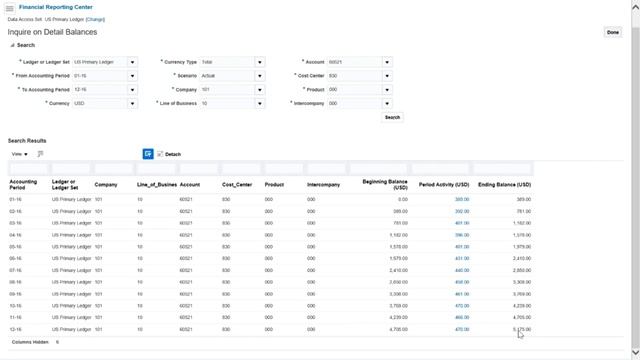Image resolution: width=640 pixels, height=360 pixels.
Task: Sort by Ledger or Ledger Set header
Action: (x=65, y=184)
